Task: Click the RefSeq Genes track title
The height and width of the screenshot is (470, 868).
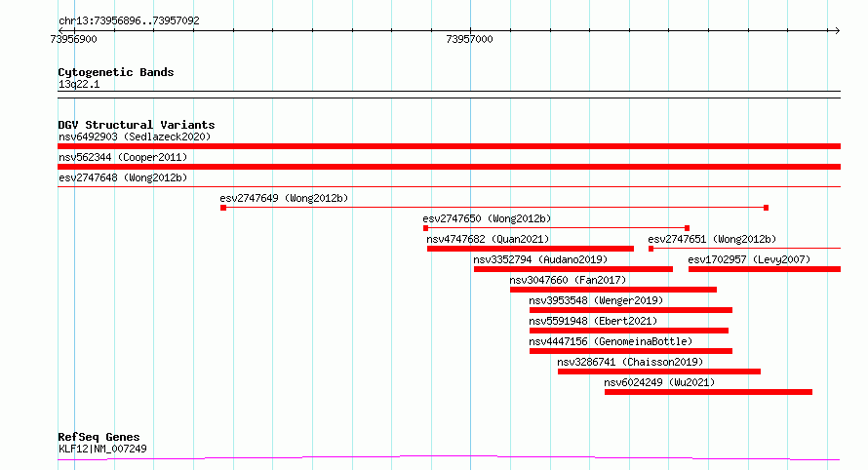Action: (x=99, y=438)
